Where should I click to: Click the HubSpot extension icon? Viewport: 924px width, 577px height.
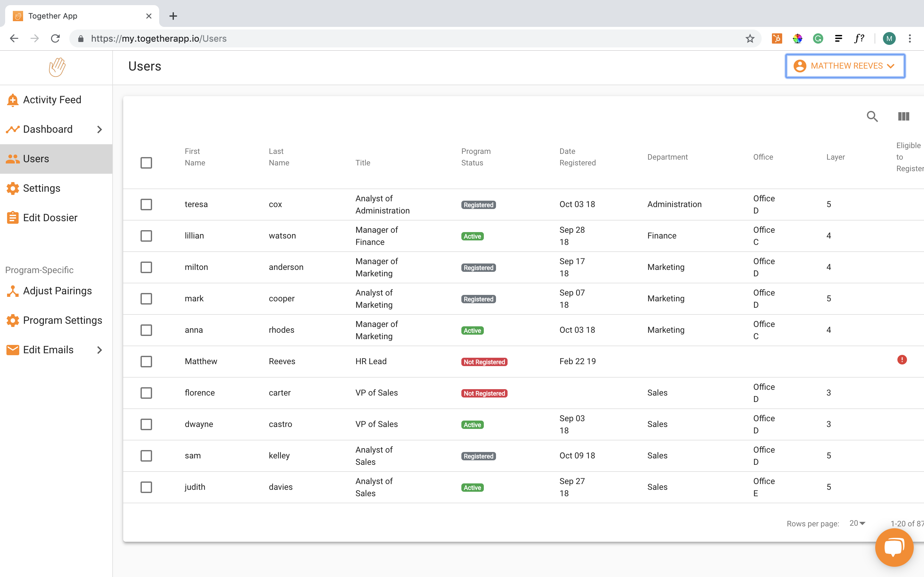click(777, 38)
